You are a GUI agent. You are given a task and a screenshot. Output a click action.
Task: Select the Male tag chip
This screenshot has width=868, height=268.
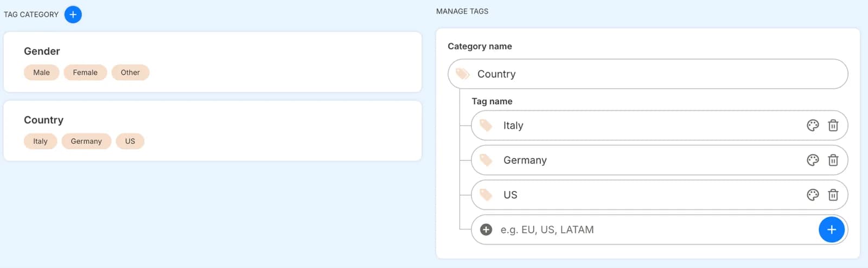pyautogui.click(x=41, y=73)
